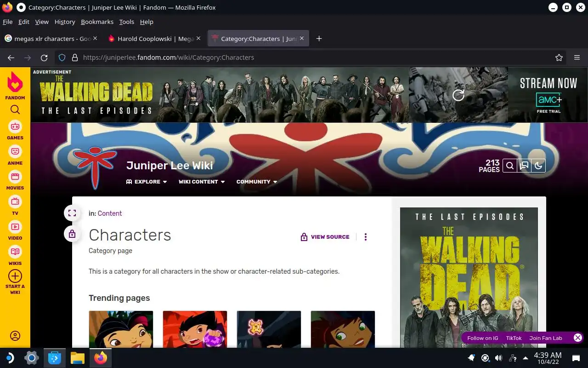
Task: Replay the ad video with reload icon
Action: 458,95
